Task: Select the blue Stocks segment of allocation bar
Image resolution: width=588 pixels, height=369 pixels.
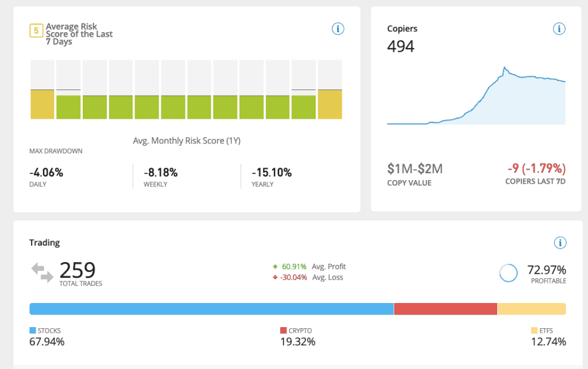Action: pyautogui.click(x=211, y=309)
